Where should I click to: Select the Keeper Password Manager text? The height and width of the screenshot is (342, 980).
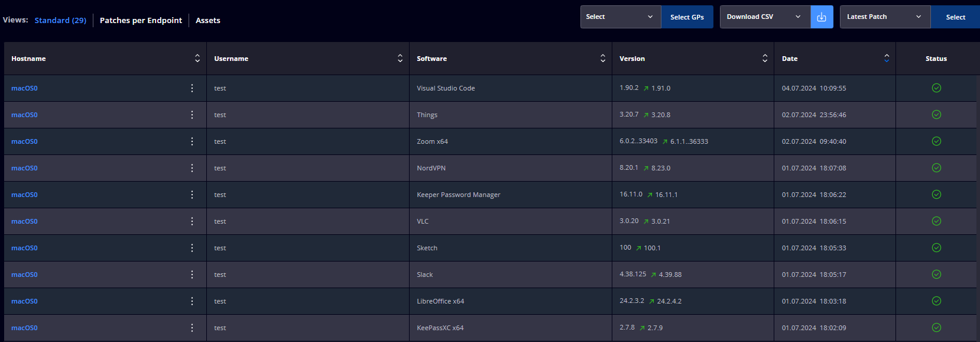tap(458, 195)
